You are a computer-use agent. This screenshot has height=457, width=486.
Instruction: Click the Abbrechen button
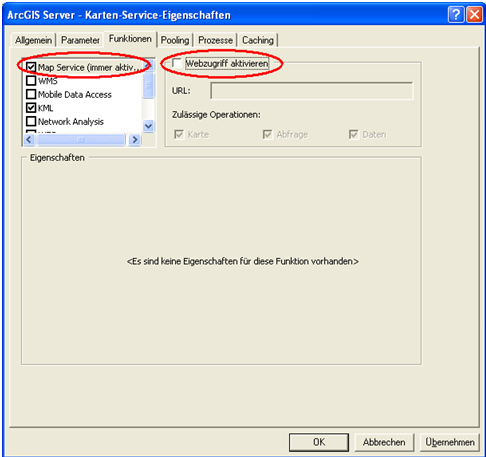[x=384, y=442]
